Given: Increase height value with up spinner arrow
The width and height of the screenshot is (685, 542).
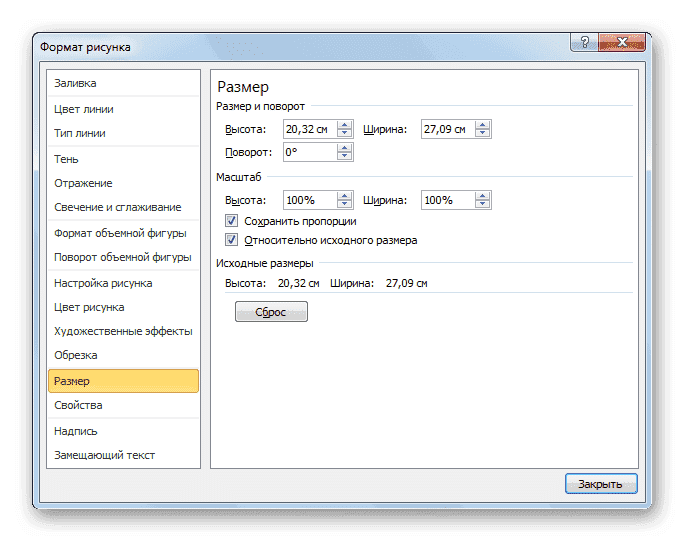Looking at the screenshot, I should [x=345, y=125].
